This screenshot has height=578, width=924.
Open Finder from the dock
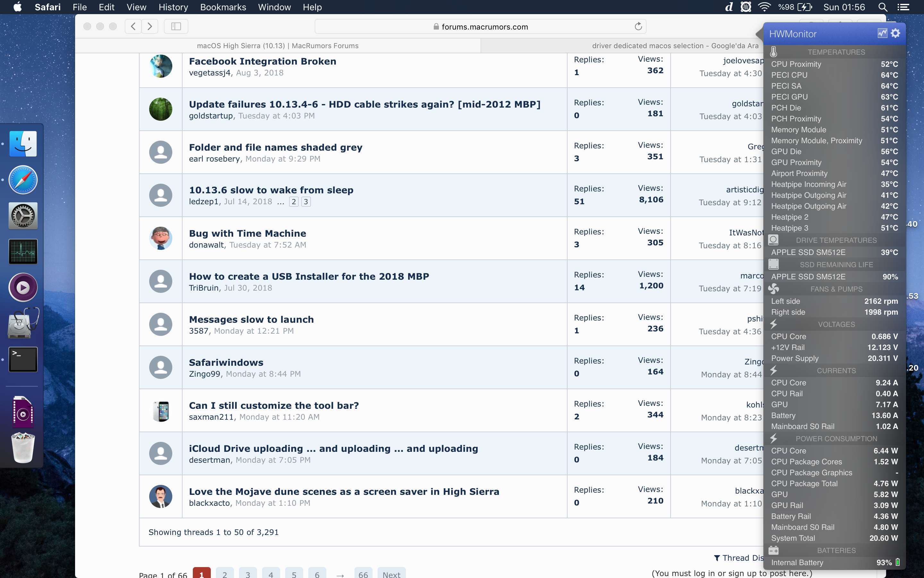[x=23, y=144]
